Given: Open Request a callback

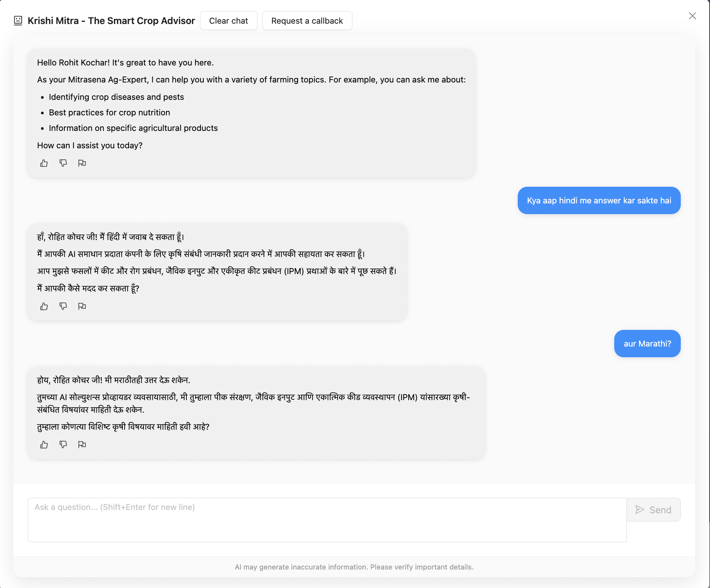Looking at the screenshot, I should tap(307, 20).
